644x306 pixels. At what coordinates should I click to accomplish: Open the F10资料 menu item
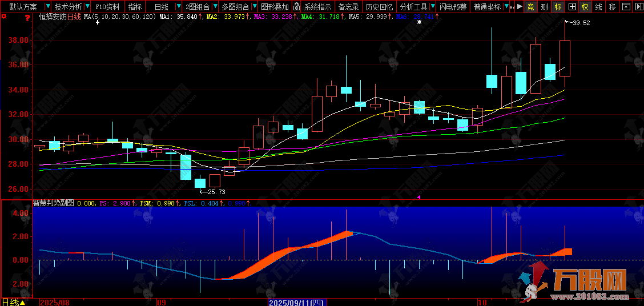click(x=107, y=7)
